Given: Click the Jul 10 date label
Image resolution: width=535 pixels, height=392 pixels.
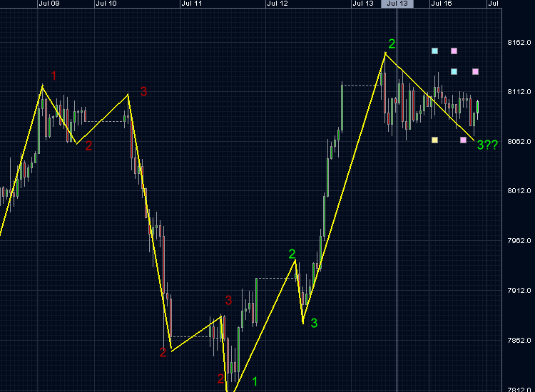Looking at the screenshot, I should [x=106, y=4].
